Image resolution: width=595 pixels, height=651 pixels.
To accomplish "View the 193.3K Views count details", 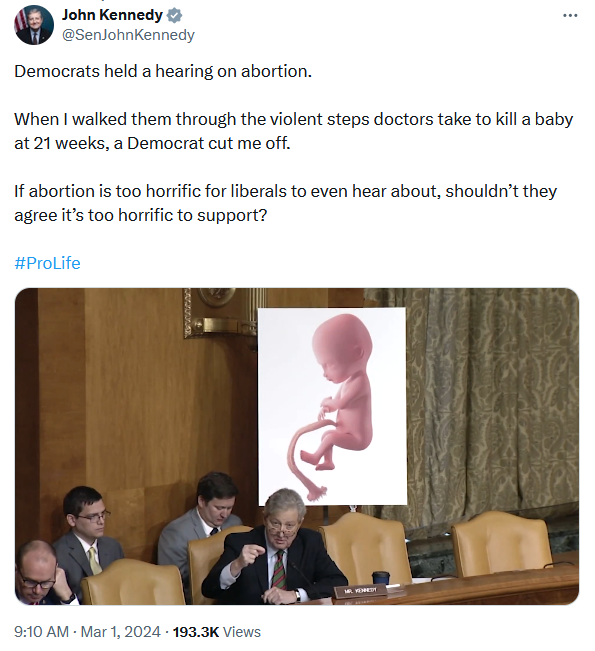I will [x=216, y=631].
